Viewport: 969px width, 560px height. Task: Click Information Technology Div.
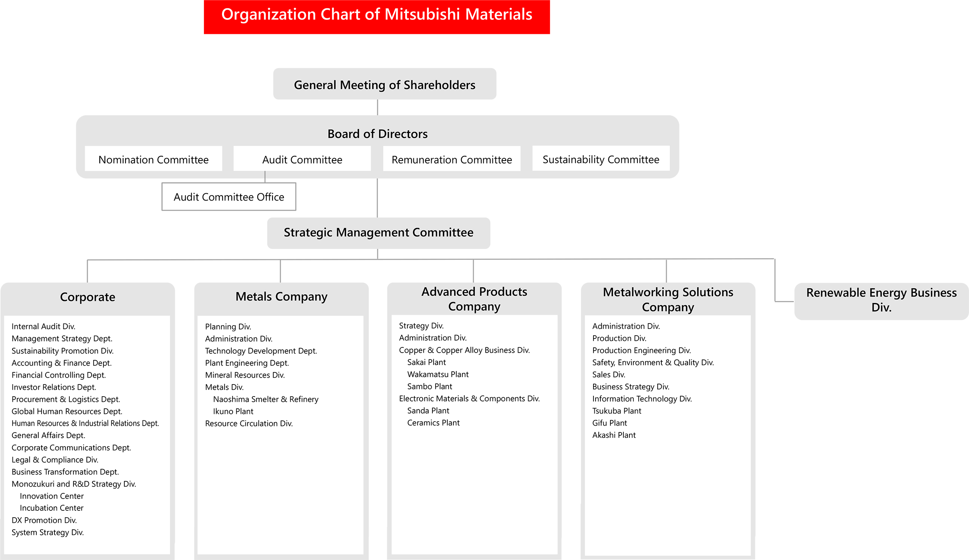click(x=642, y=399)
